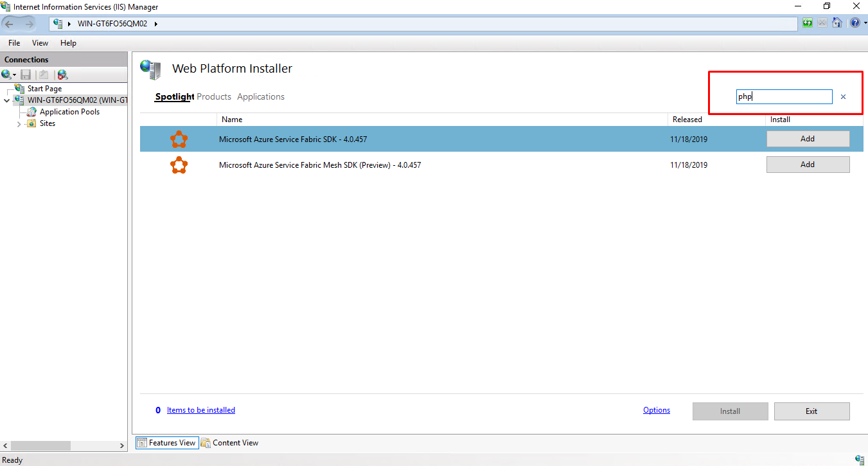Click the Install column header
Viewport: 868px width, 466px height.
click(x=814, y=120)
